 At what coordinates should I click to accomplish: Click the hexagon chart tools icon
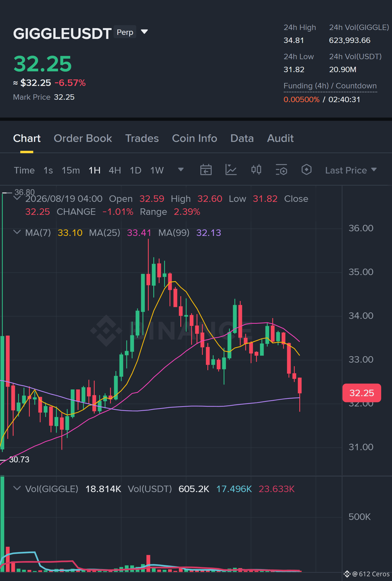[x=306, y=170]
